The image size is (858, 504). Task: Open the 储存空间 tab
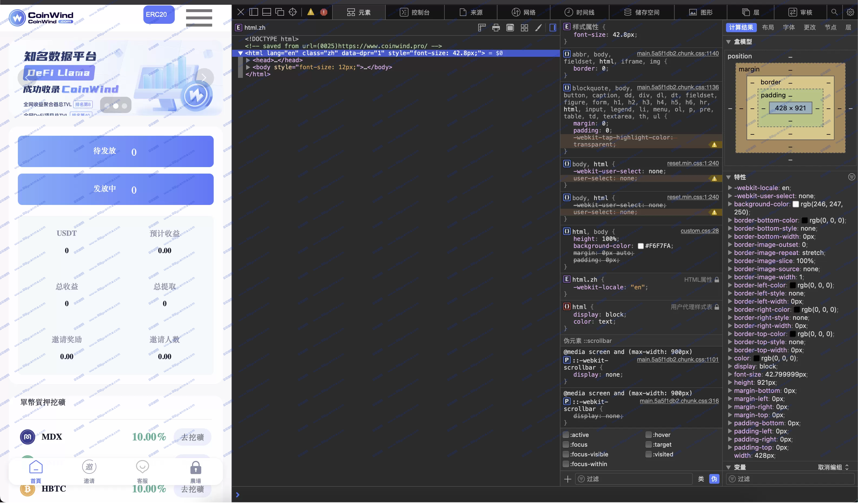[x=641, y=12]
